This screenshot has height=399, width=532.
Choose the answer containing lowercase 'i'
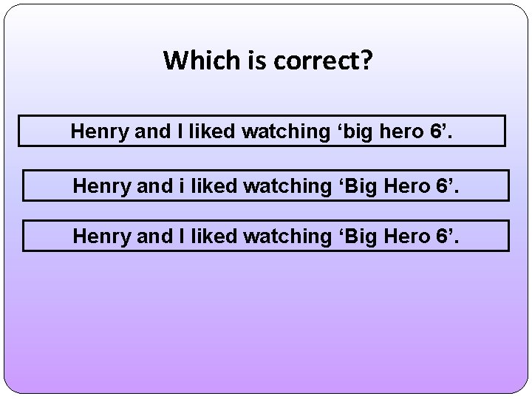pyautogui.click(x=266, y=185)
